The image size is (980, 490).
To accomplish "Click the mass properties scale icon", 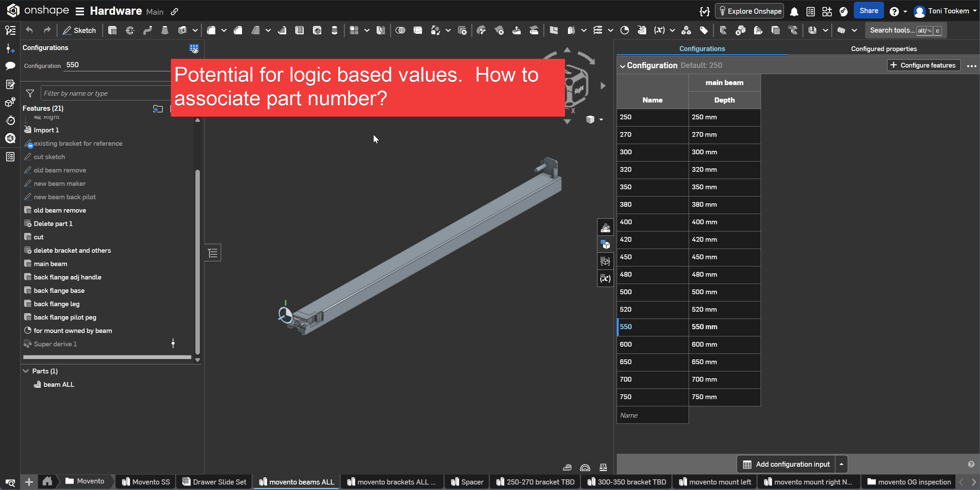I will [603, 467].
